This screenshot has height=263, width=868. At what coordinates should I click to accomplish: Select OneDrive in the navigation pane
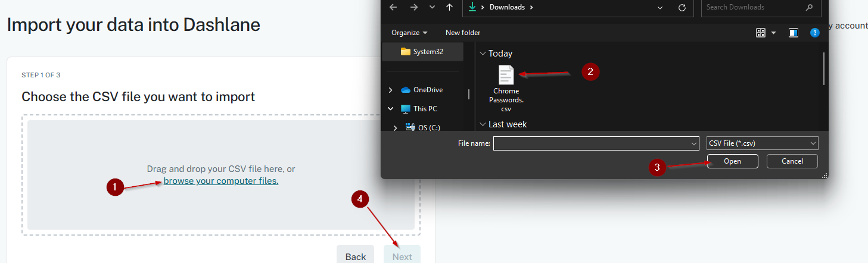click(422, 90)
